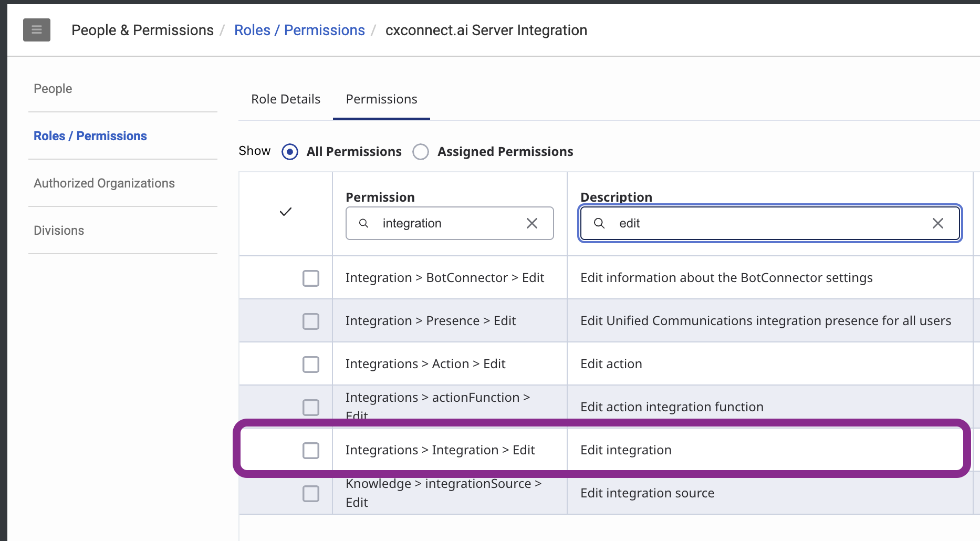Open Roles / Permissions breadcrumb link
Screen dimensions: 980x541
[x=299, y=30]
